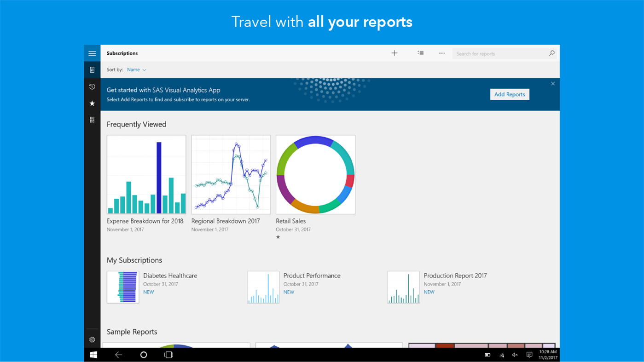644x362 pixels.
Task: Open the Sort by Name dropdown
Action: (136, 69)
